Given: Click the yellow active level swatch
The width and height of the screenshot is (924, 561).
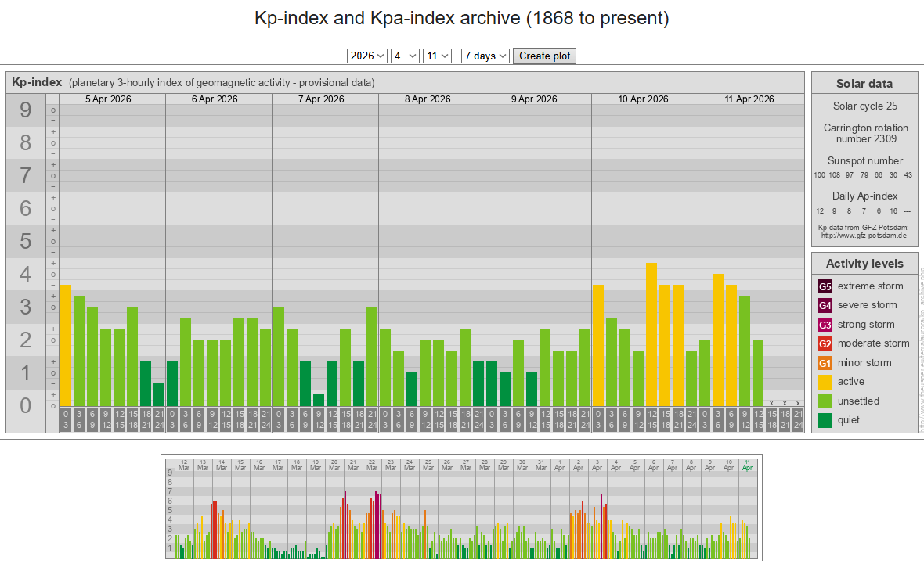Looking at the screenshot, I should tap(825, 382).
